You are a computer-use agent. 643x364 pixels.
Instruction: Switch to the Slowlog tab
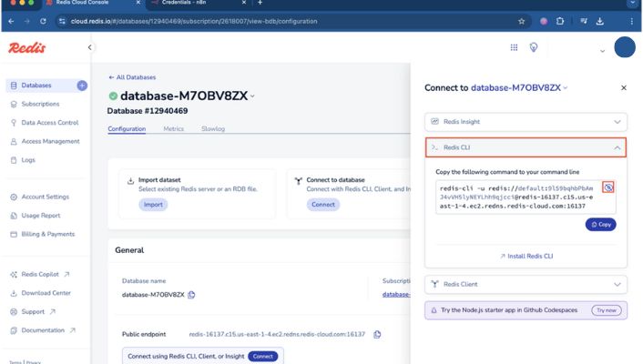213,129
